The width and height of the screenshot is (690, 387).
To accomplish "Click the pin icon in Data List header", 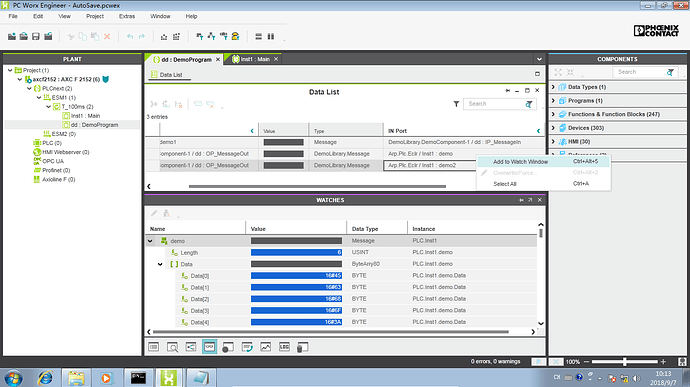I will point(507,90).
